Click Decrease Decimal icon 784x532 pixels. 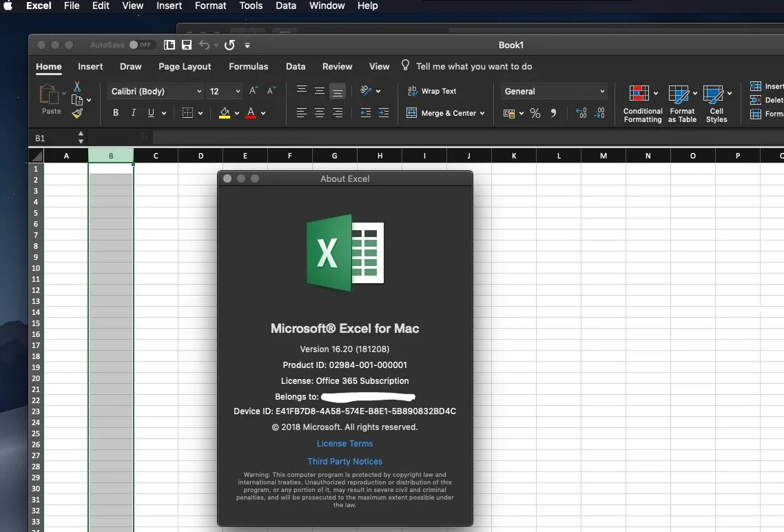599,113
